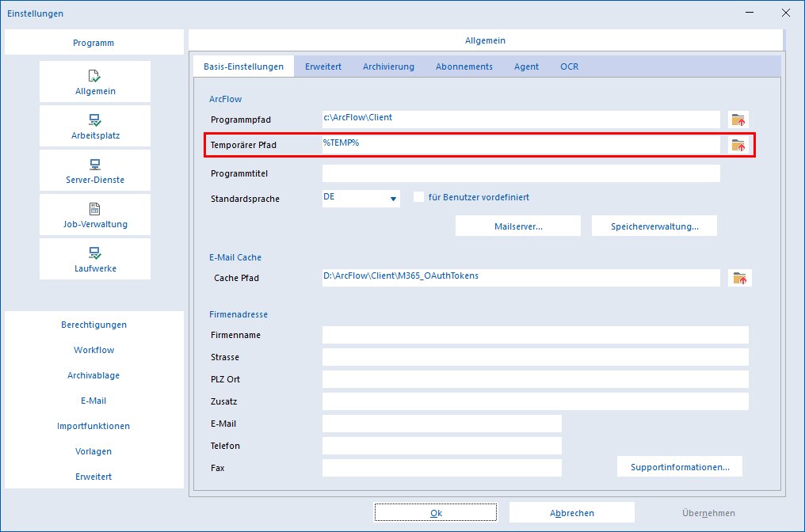The width and height of the screenshot is (805, 532).
Task: Close the Einstellungen window
Action: [x=785, y=13]
